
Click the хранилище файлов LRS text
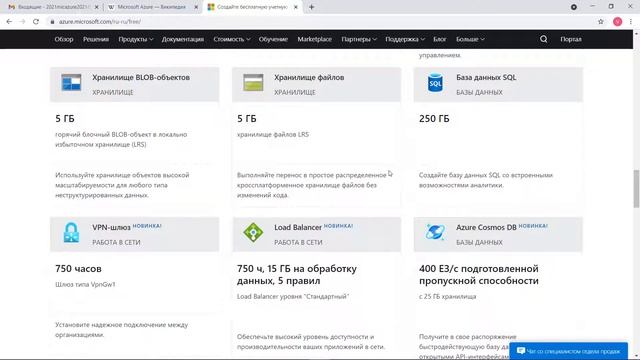click(x=273, y=134)
